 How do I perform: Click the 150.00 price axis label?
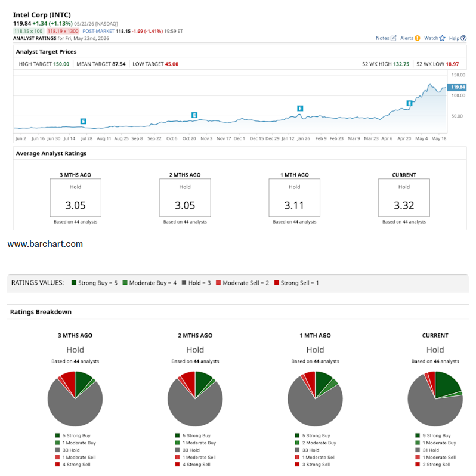[x=458, y=75]
